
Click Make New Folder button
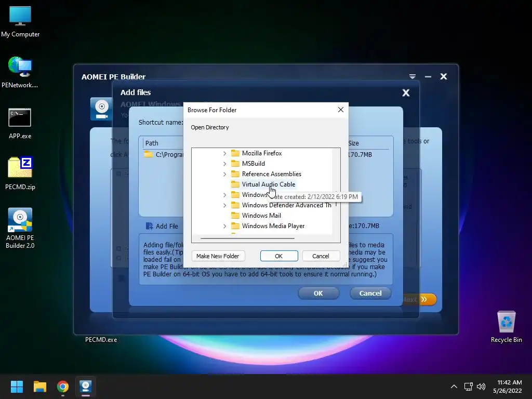click(x=218, y=256)
